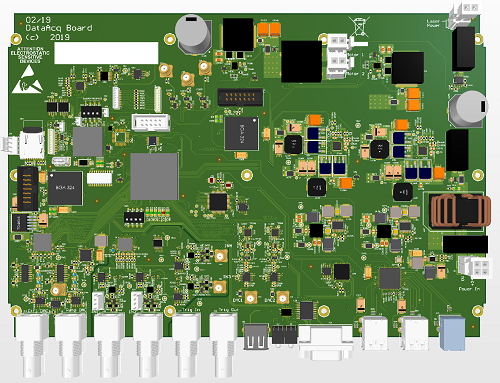Select the black dual pin header near USB
500x383 pixels.
click(285, 335)
